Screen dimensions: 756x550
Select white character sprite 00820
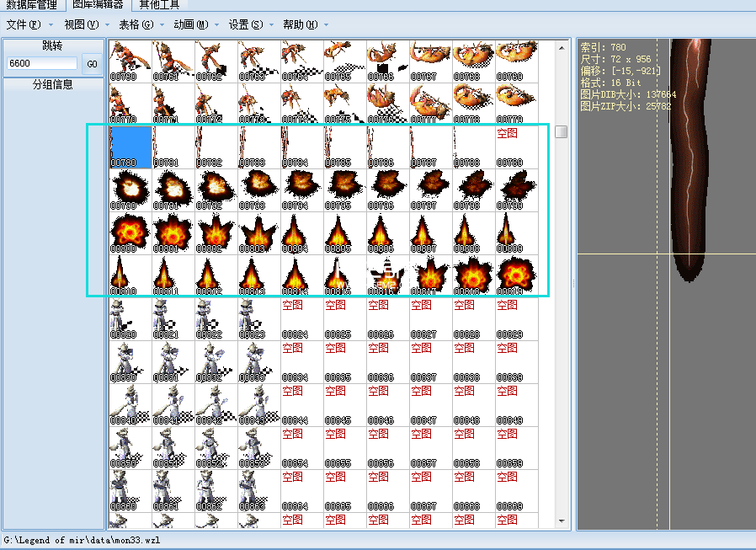(x=130, y=319)
